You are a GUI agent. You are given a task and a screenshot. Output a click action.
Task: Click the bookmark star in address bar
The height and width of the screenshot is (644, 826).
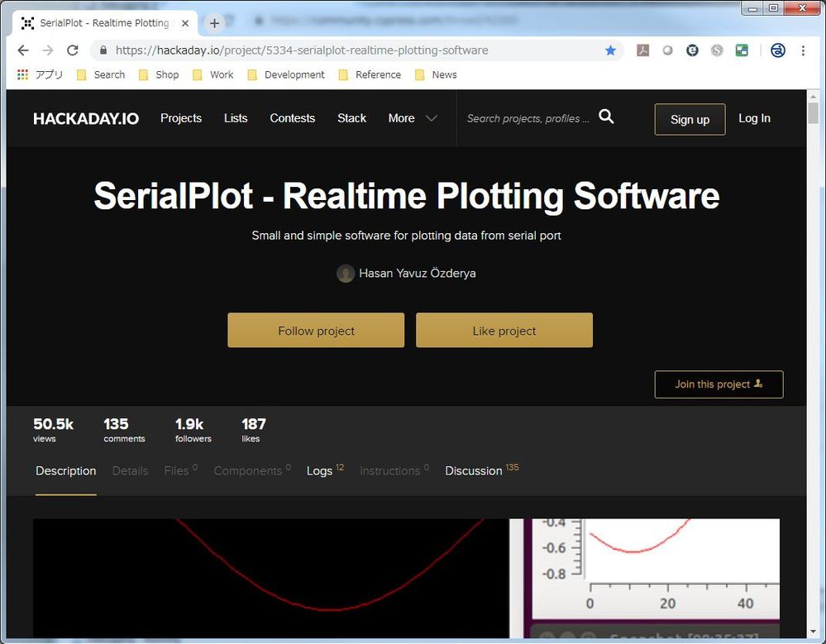coord(610,50)
